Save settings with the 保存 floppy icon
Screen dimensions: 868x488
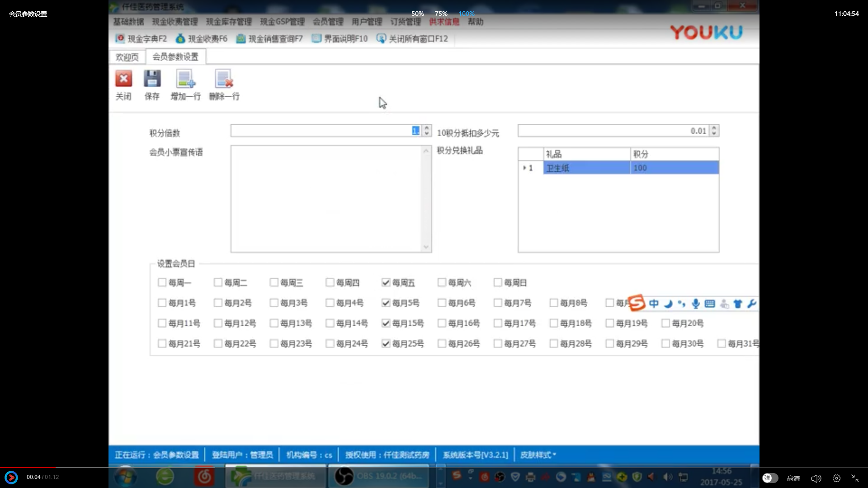tap(152, 79)
